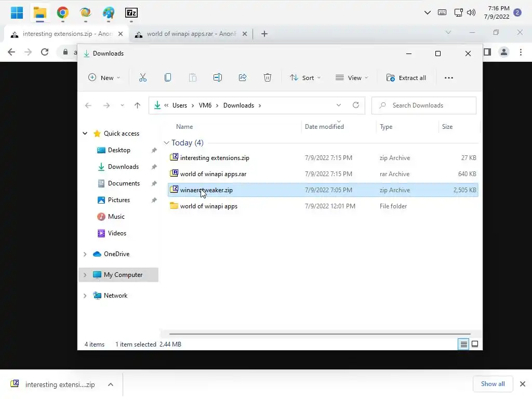
Task: Expand the My Computer tree node
Action: point(85,275)
